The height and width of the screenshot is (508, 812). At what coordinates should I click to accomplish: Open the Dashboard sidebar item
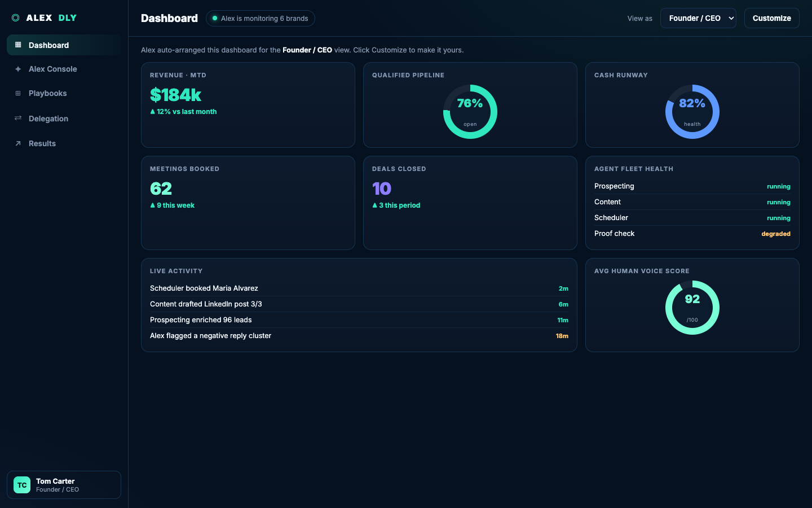pos(64,45)
